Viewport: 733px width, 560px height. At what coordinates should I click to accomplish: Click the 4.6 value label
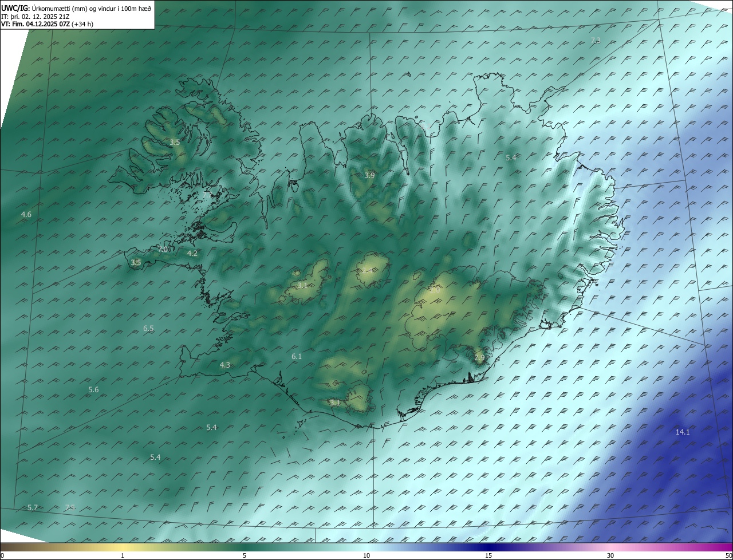pyautogui.click(x=26, y=215)
